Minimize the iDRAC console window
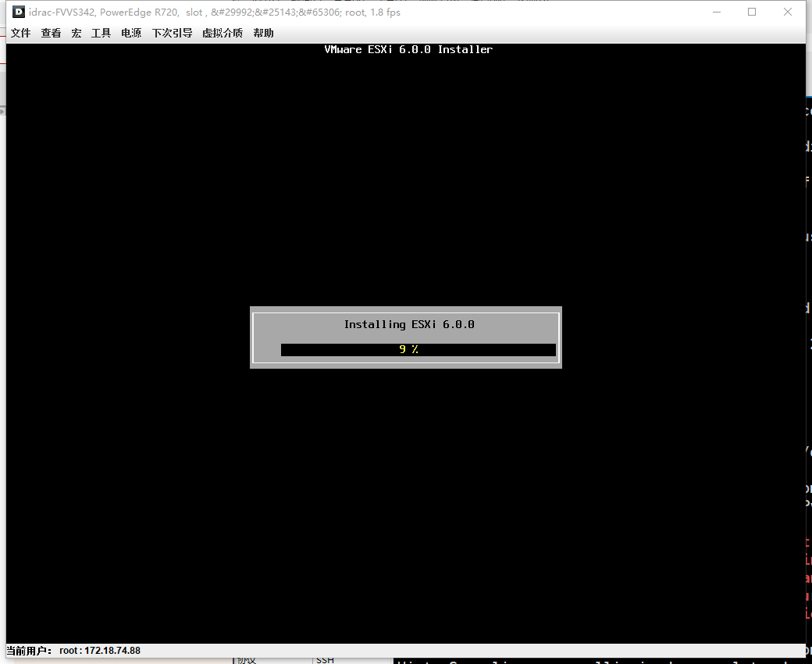Image resolution: width=812 pixels, height=664 pixels. [717, 12]
